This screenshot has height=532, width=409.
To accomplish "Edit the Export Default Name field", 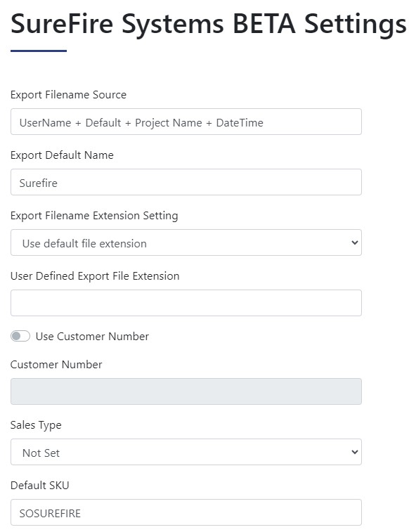I will click(x=186, y=182).
